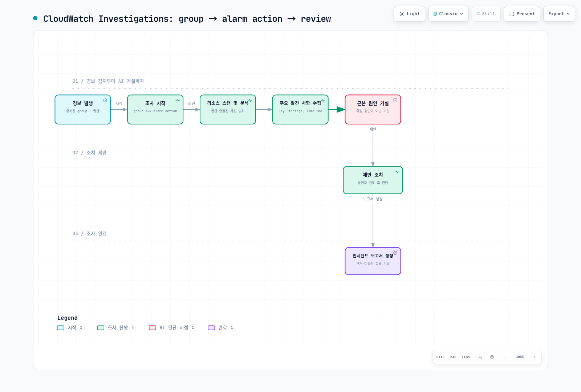Image resolution: width=581 pixels, height=392 pixels.
Task: Click the 스캔 edge label
Action: click(x=192, y=103)
